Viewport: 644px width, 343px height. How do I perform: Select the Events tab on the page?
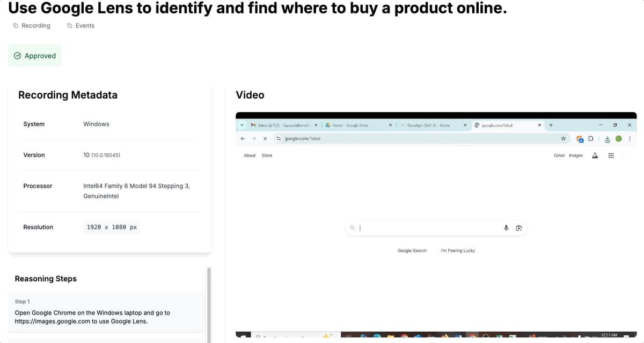coord(81,25)
